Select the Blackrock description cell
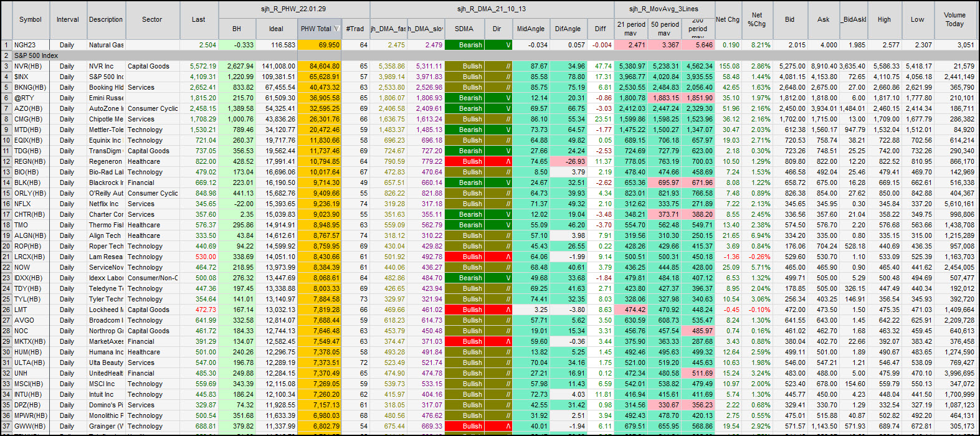 [106, 182]
